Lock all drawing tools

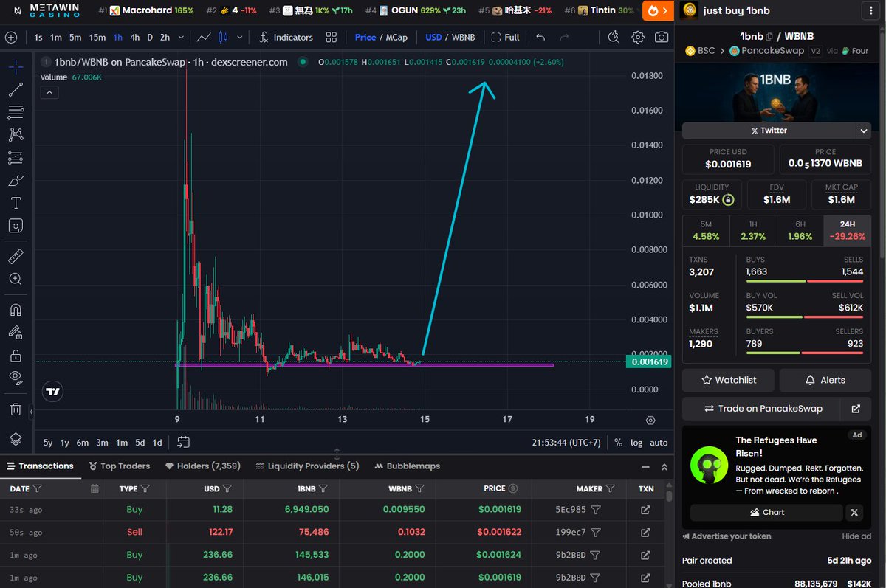pos(16,356)
